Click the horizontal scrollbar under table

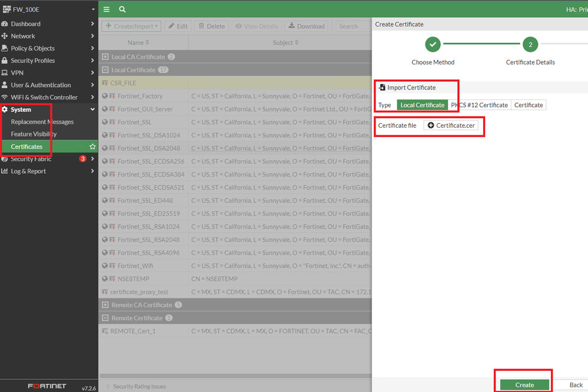click(x=235, y=376)
